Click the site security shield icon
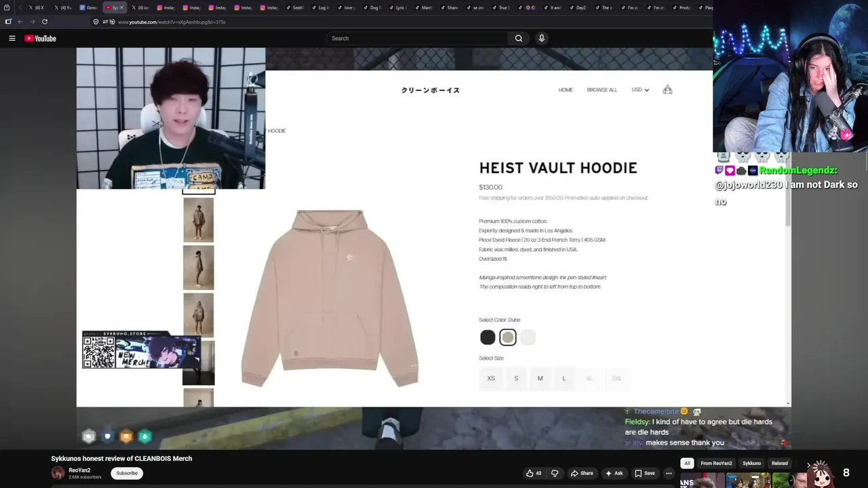 (96, 22)
